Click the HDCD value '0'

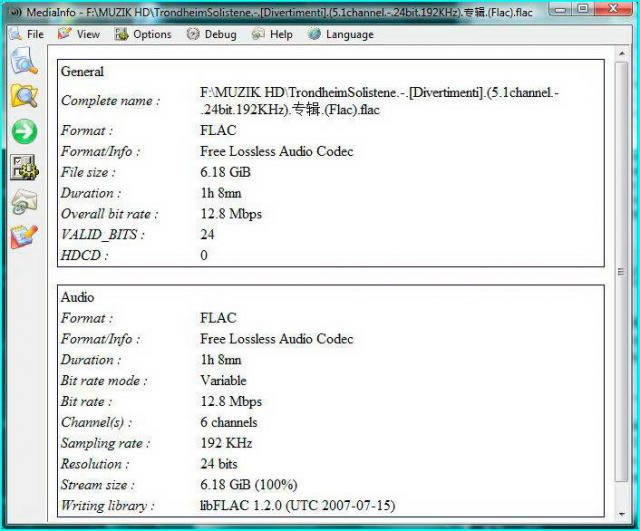click(x=204, y=256)
